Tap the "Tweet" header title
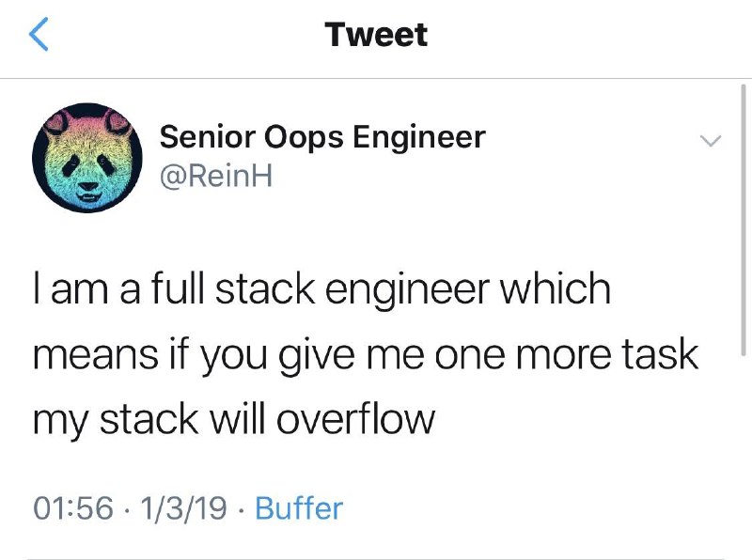The image size is (752, 560). (x=376, y=35)
